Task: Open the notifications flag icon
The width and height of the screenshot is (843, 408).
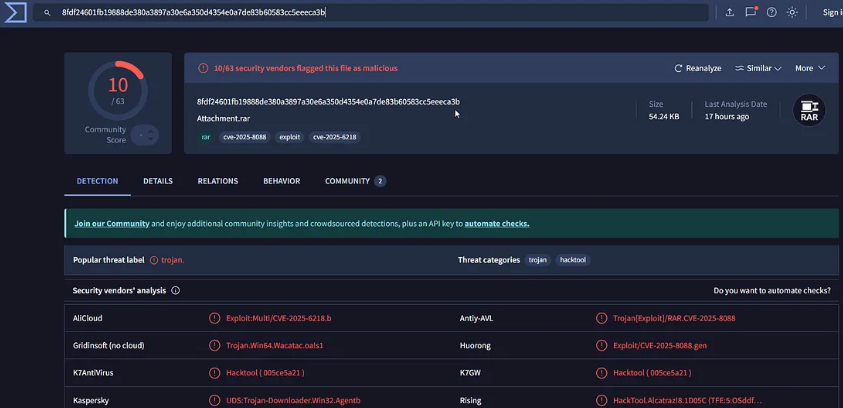Action: tap(751, 13)
